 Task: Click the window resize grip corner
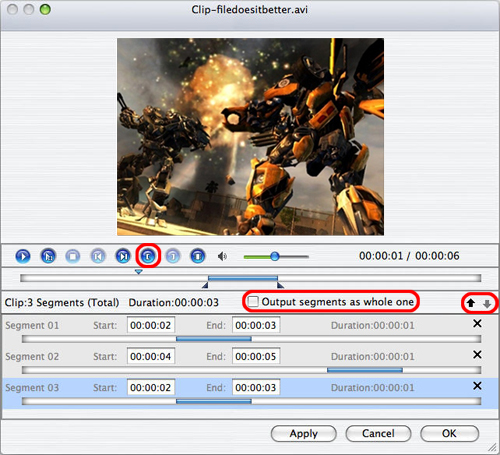pyautogui.click(x=492, y=448)
